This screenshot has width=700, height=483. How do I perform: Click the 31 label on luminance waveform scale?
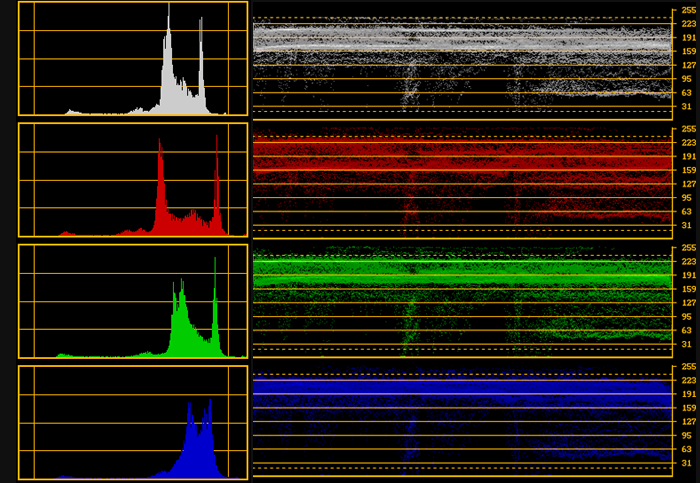click(x=687, y=107)
